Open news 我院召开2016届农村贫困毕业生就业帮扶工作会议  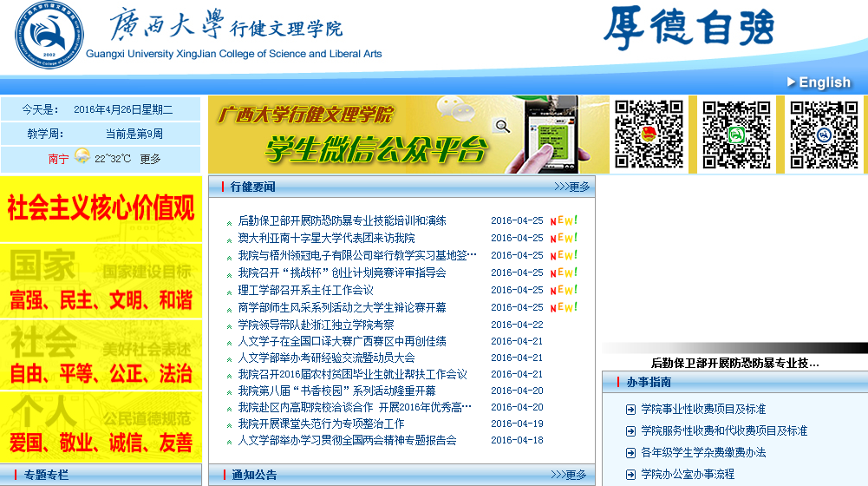tap(353, 375)
